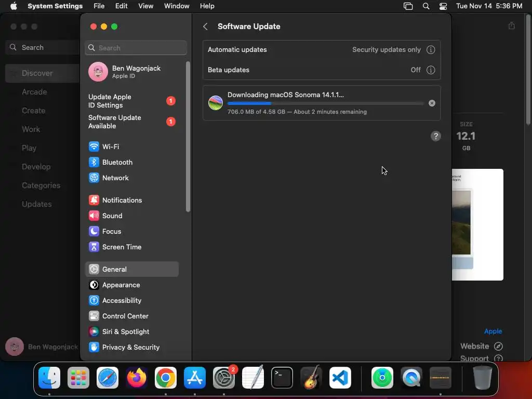This screenshot has height=399, width=532.
Task: Open Update Apple ID Settings item
Action: (131, 101)
